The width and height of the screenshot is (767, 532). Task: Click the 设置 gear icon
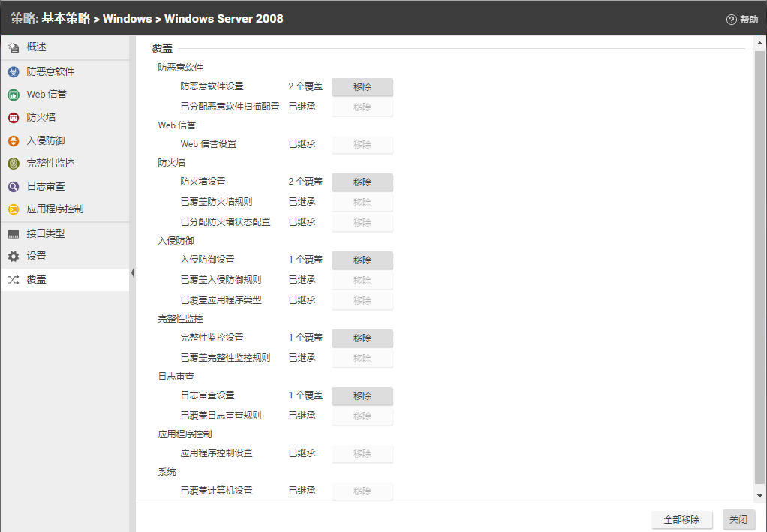[13, 257]
